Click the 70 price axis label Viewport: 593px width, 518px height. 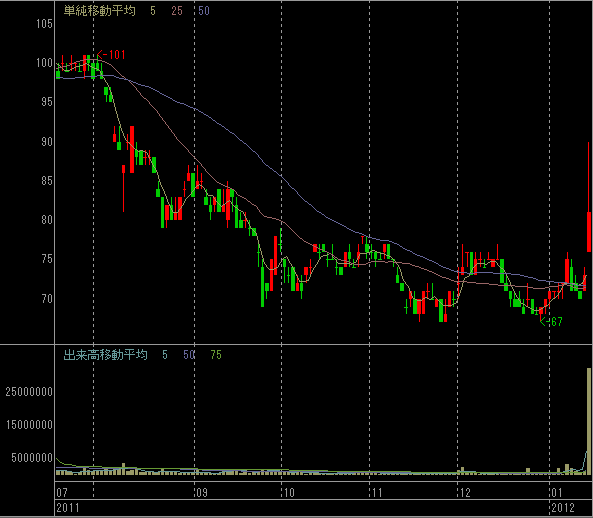click(x=47, y=299)
